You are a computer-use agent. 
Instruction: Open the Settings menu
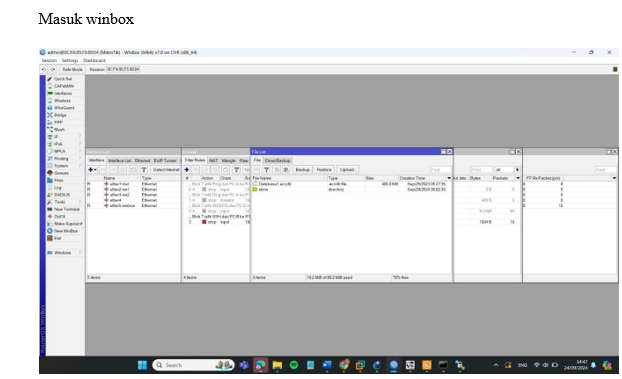tap(70, 61)
